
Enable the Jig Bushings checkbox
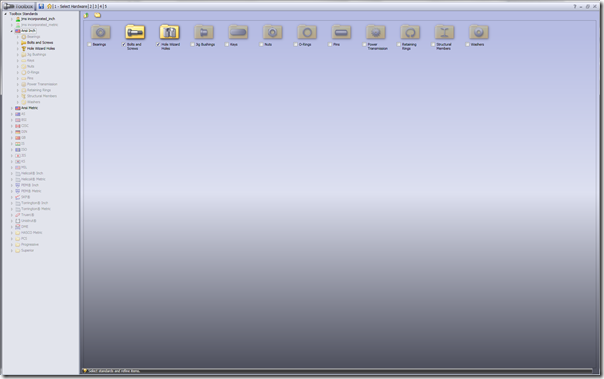[193, 45]
